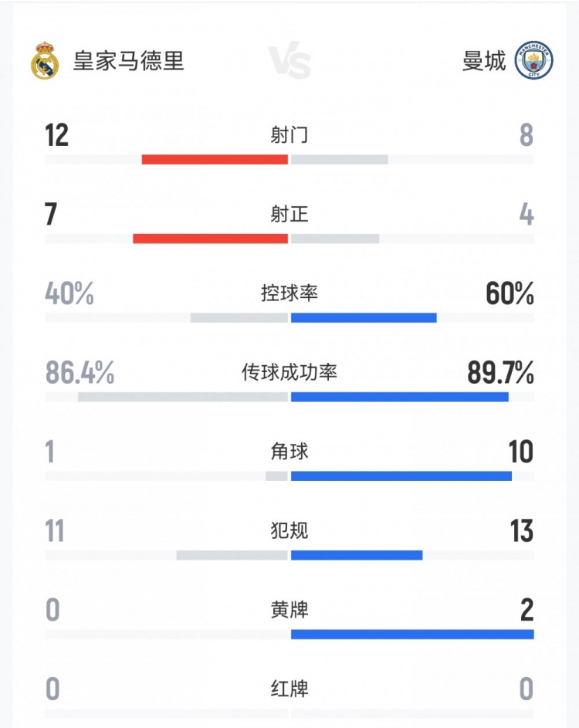The width and height of the screenshot is (579, 728).
Task: Select the 黄牌 stat label
Action: pyautogui.click(x=289, y=610)
